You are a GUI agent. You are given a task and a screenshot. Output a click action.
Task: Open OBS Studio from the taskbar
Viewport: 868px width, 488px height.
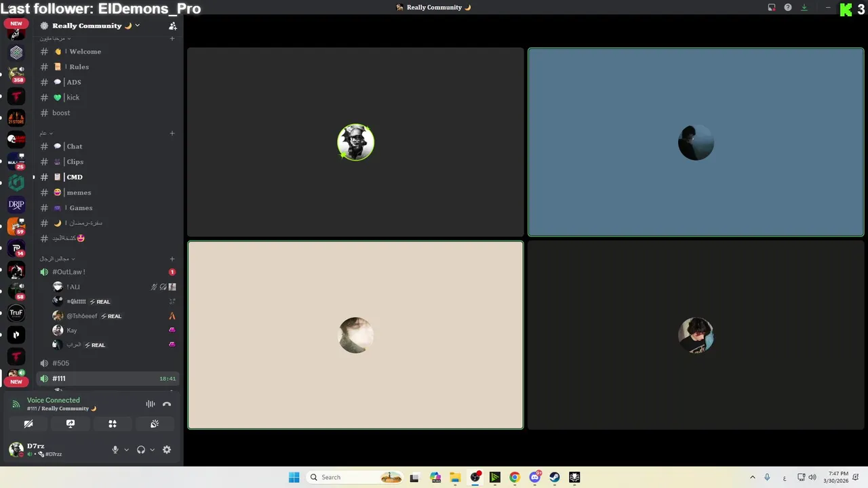[x=475, y=477]
